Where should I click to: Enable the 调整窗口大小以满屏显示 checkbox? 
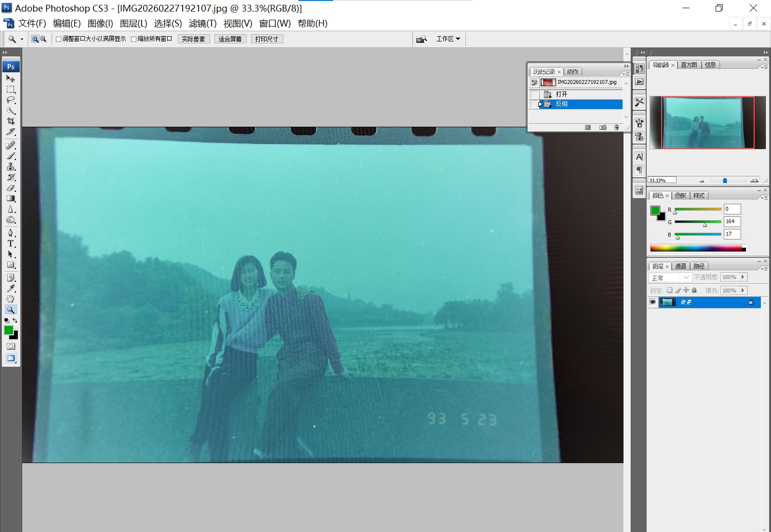coord(59,39)
